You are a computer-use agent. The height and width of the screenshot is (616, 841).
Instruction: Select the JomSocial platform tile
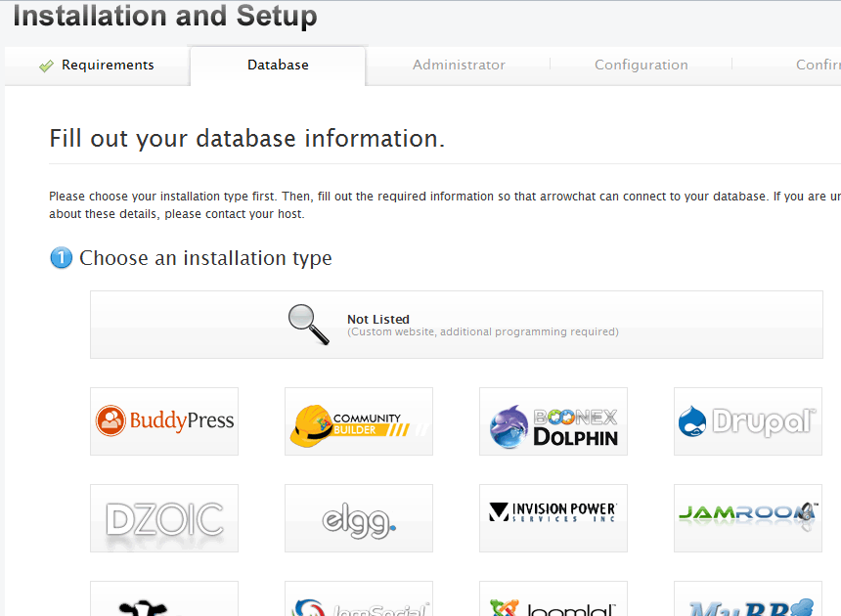point(359,600)
